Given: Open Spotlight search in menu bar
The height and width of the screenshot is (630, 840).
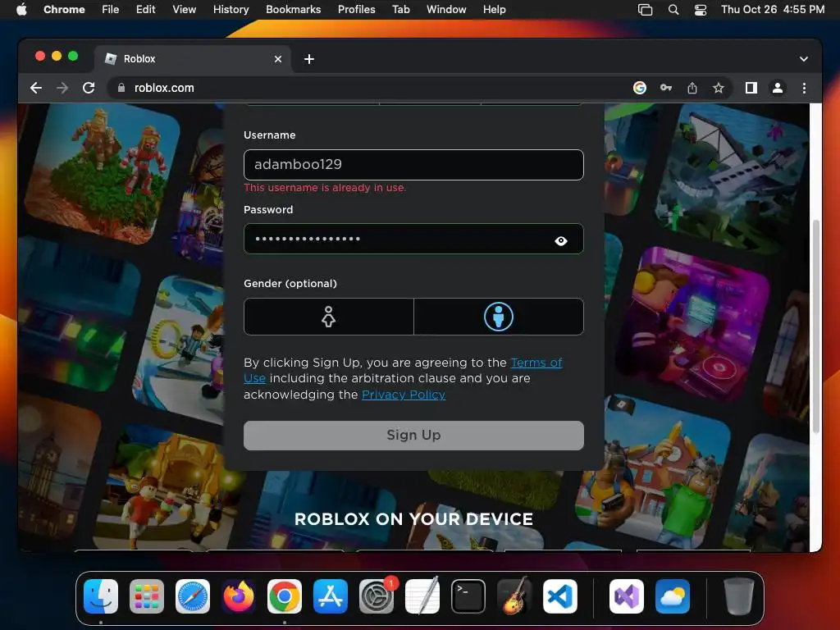Looking at the screenshot, I should [x=673, y=10].
